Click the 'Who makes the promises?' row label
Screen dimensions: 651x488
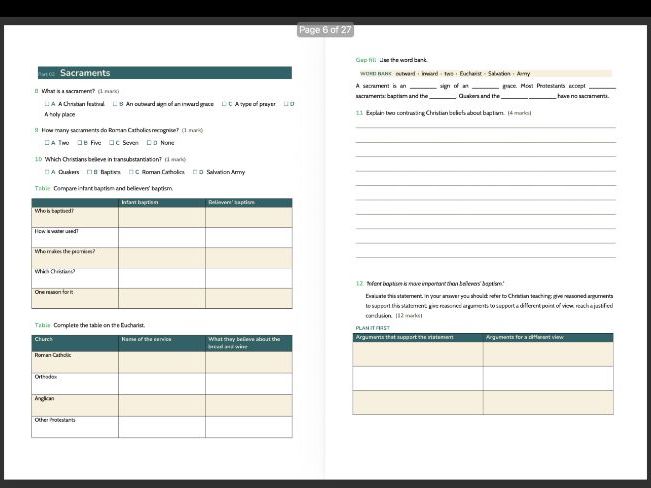click(65, 252)
